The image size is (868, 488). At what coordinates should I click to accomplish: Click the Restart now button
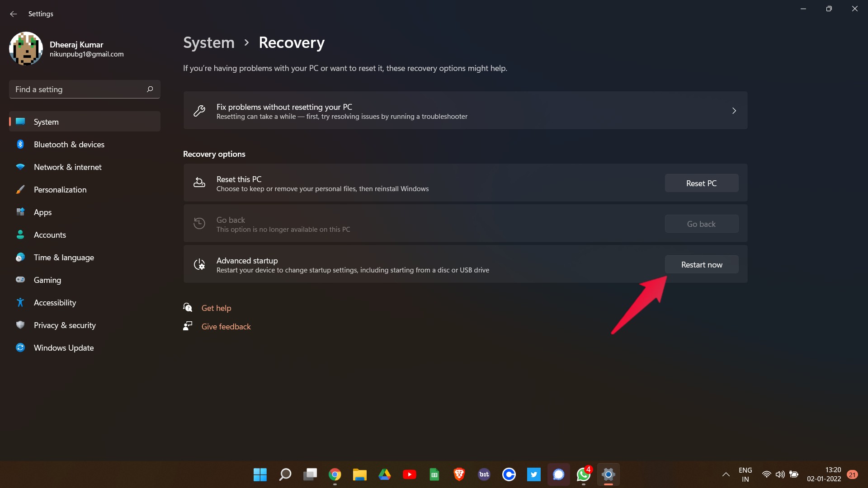701,265
